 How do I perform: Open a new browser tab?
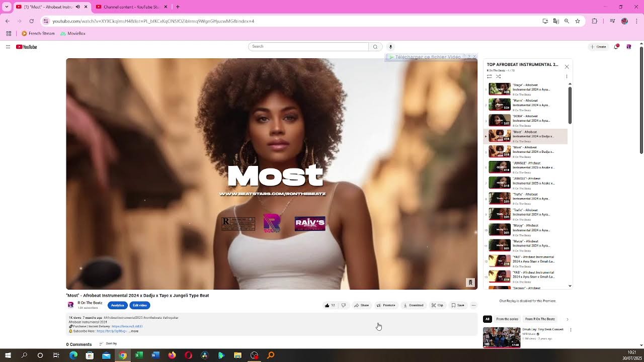(178, 7)
